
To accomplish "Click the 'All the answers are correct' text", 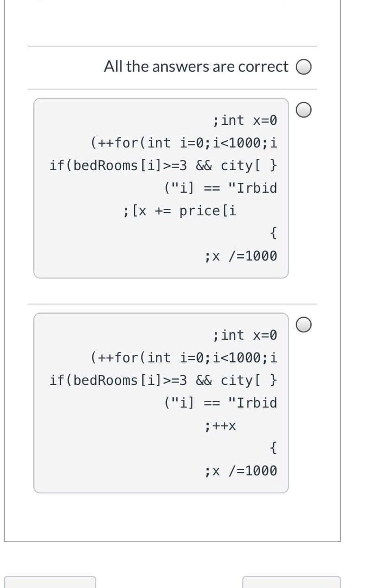I will click(195, 66).
